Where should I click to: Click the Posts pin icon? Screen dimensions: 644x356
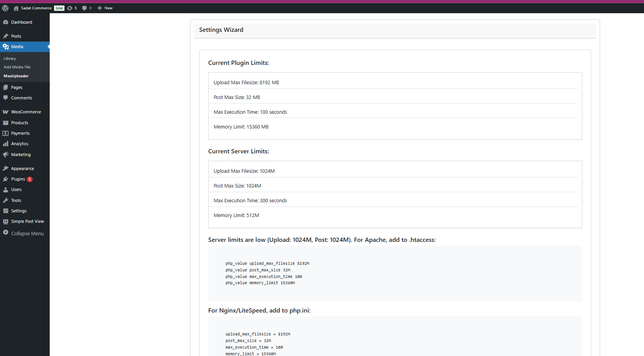5,36
